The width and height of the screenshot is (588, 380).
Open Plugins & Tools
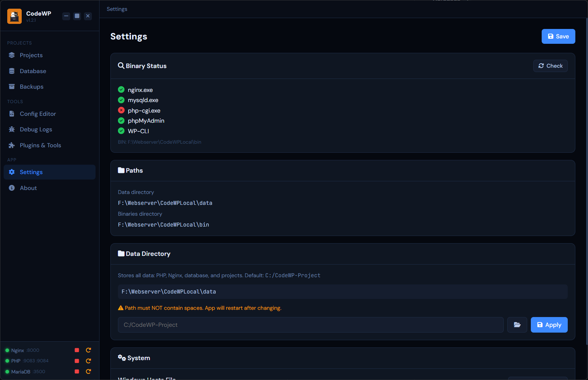[40, 145]
